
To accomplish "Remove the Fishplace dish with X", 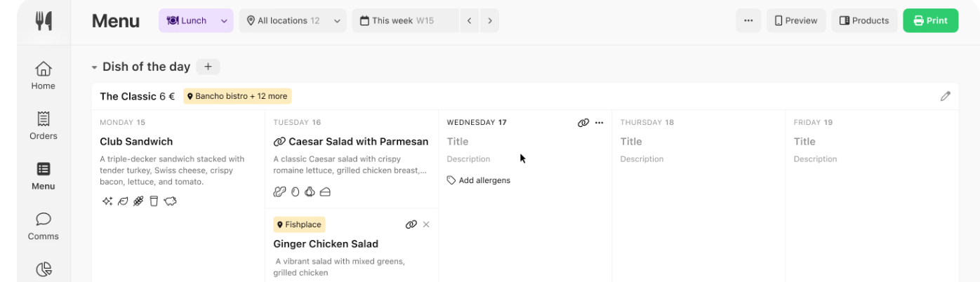I will point(426,225).
